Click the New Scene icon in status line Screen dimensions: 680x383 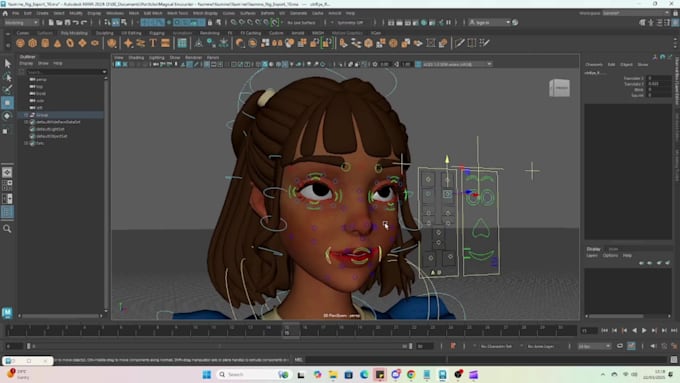click(x=51, y=22)
